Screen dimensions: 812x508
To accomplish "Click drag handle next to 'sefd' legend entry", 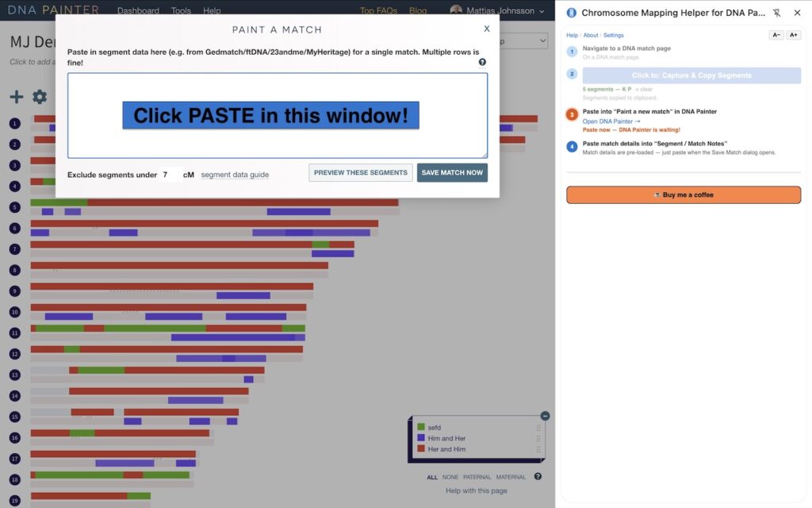I will [x=538, y=427].
